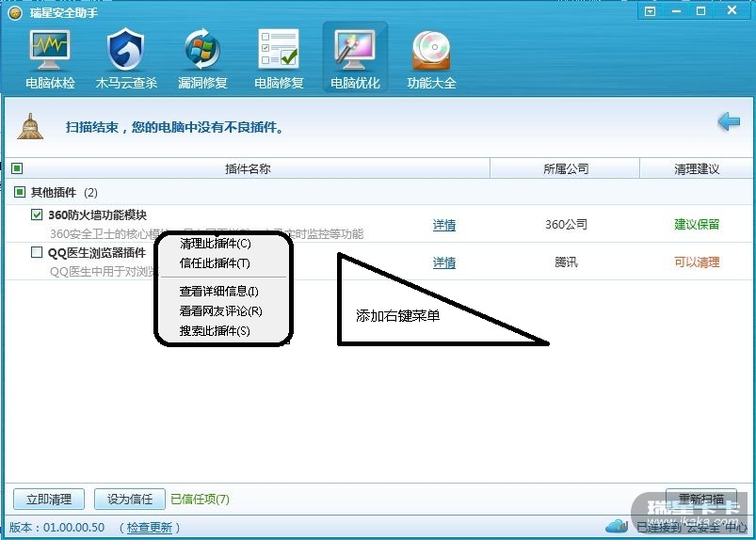The width and height of the screenshot is (756, 540).
Task: Open 电脑体检 computer checkup
Action: [x=50, y=59]
